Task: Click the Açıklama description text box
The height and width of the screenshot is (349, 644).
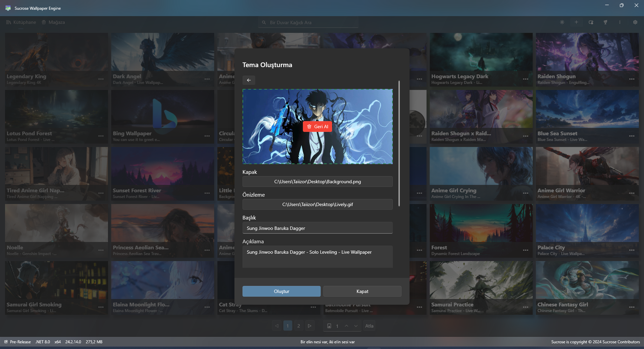Action: (318, 257)
